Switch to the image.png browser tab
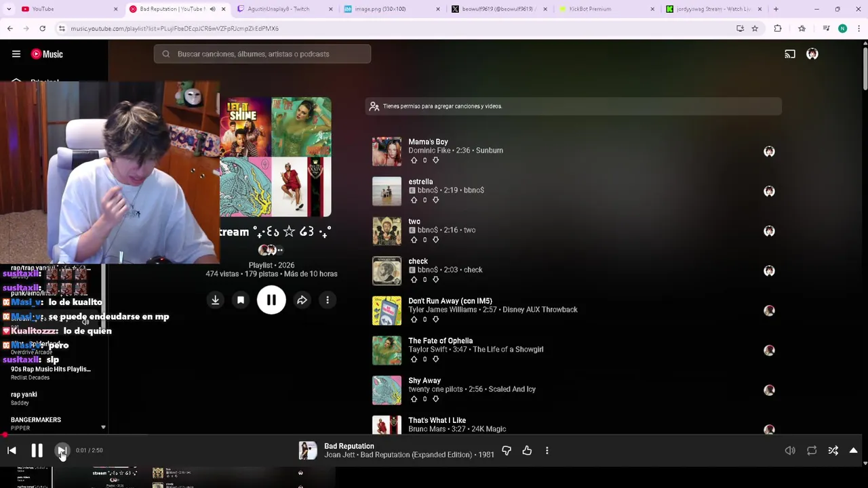Screen dimensions: 868x488 pos(392,9)
